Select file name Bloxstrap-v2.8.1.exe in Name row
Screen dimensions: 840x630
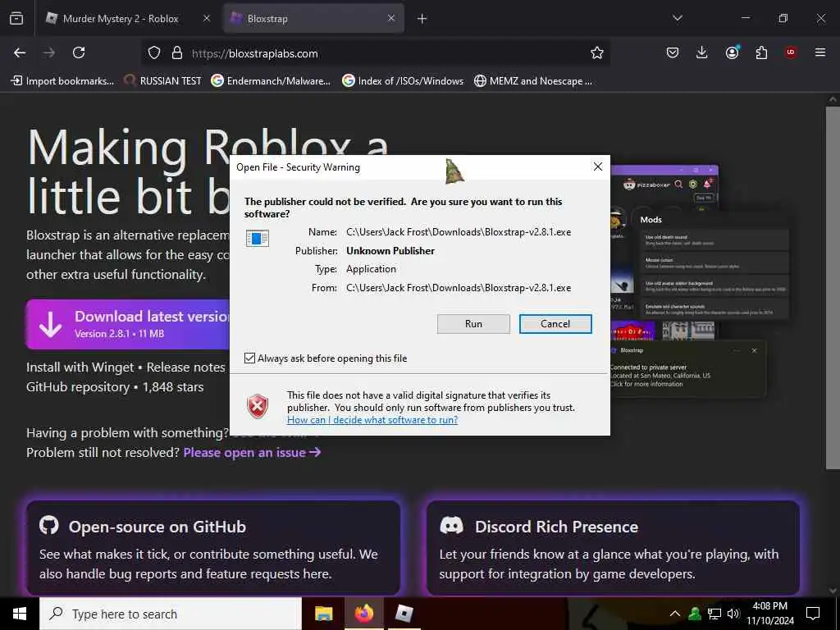[x=527, y=232]
